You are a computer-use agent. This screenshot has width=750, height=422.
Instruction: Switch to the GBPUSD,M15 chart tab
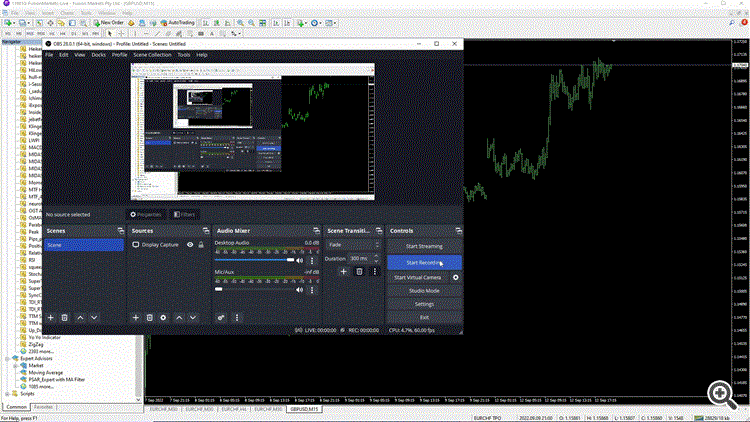coord(304,410)
